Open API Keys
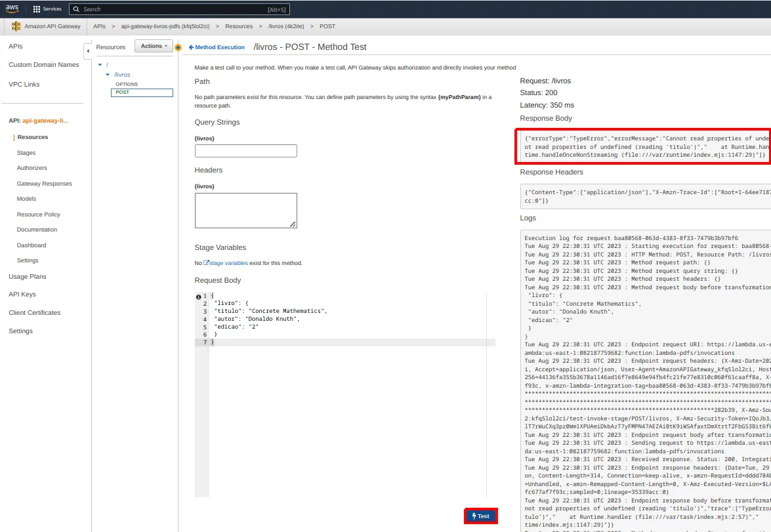This screenshot has height=532, width=771. click(22, 295)
